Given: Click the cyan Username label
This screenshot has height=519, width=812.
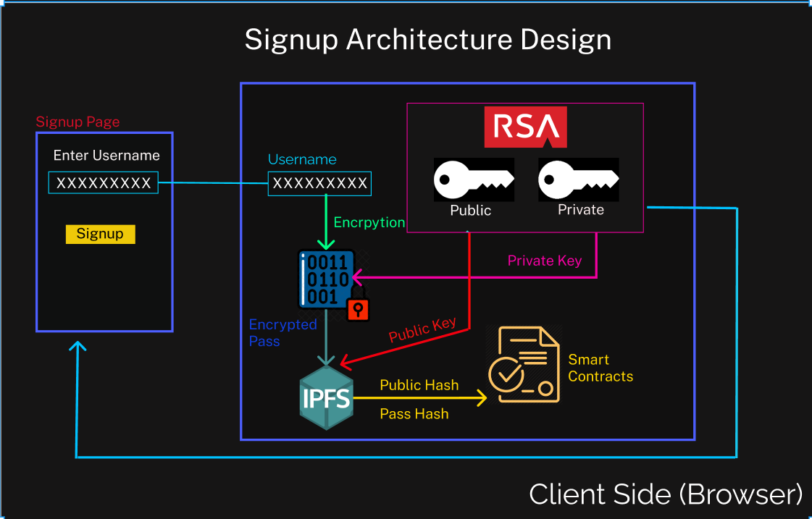Looking at the screenshot, I should [302, 159].
